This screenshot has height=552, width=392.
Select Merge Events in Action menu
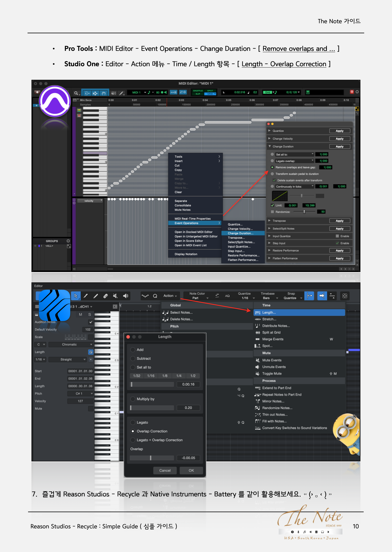[x=273, y=339]
